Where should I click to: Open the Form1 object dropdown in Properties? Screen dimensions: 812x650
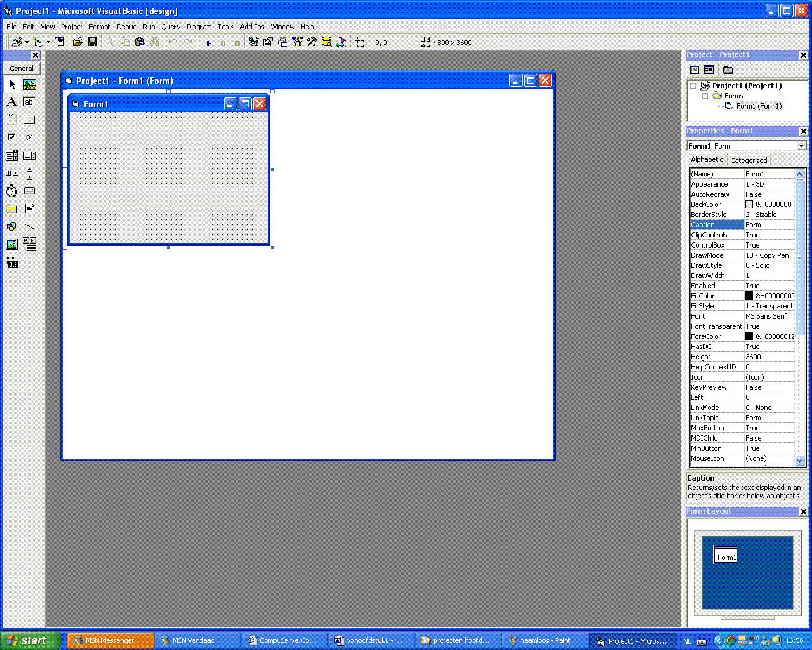click(x=801, y=146)
